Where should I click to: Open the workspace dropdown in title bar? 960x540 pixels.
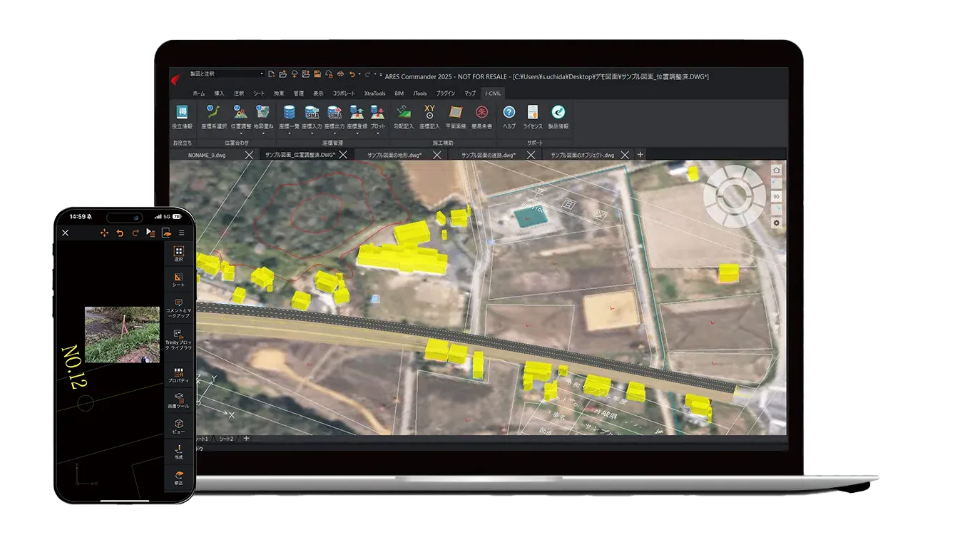coord(261,74)
